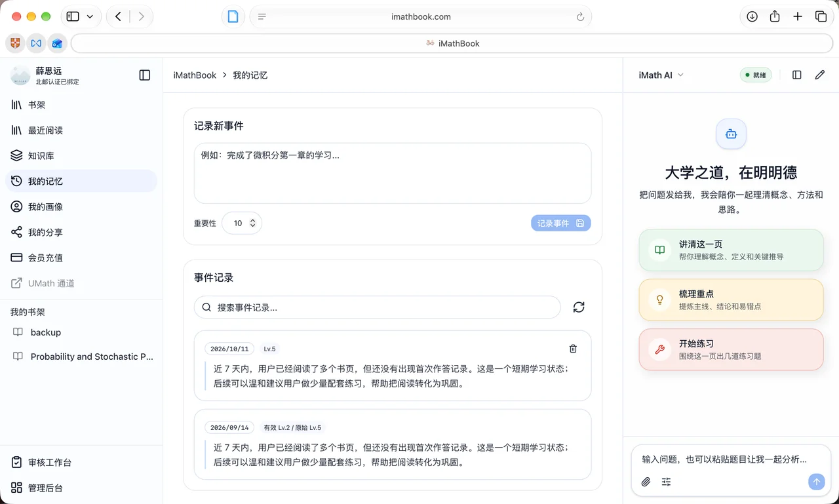Click the attachment paperclip icon
Image resolution: width=839 pixels, height=504 pixels.
click(646, 482)
